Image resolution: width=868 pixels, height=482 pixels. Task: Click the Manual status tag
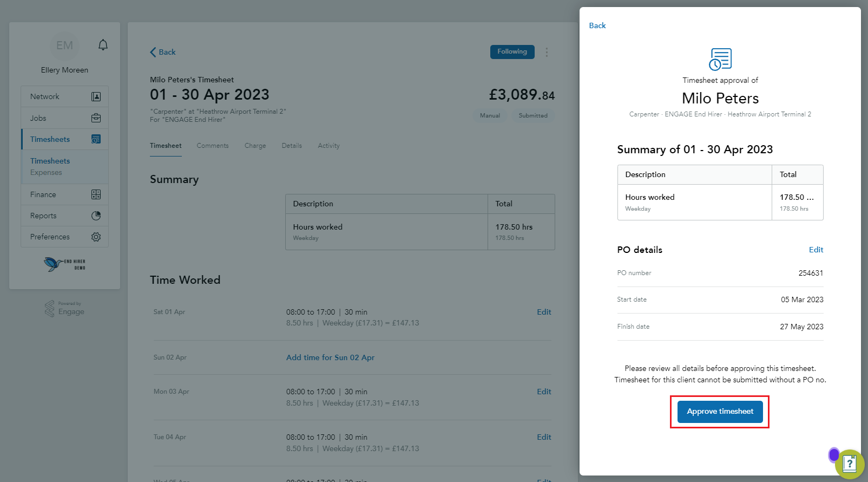490,115
